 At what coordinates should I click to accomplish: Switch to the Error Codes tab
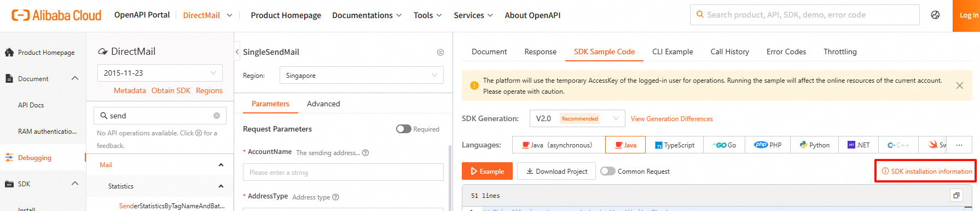coord(786,52)
